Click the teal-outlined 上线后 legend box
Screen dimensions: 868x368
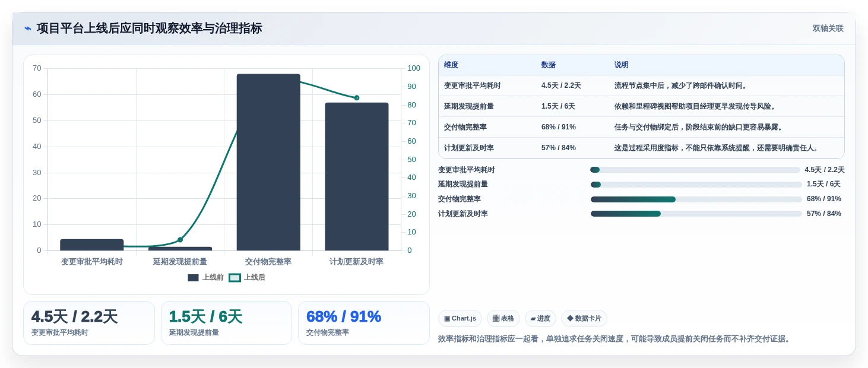tap(235, 277)
